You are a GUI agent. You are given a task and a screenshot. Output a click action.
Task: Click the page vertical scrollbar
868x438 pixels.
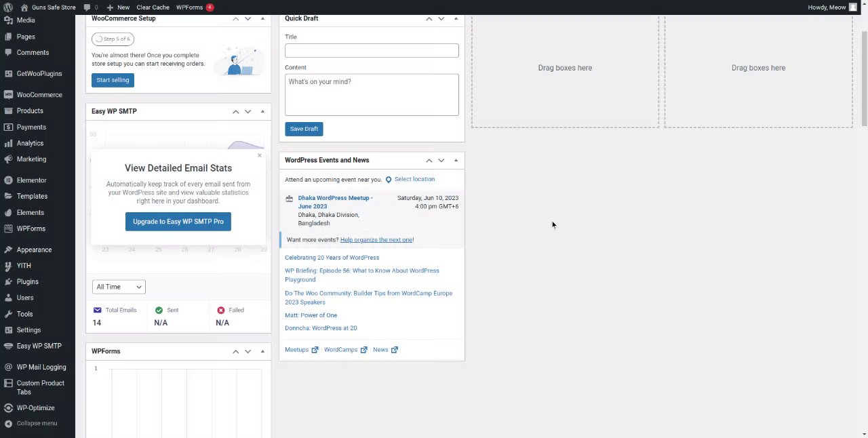(x=864, y=78)
